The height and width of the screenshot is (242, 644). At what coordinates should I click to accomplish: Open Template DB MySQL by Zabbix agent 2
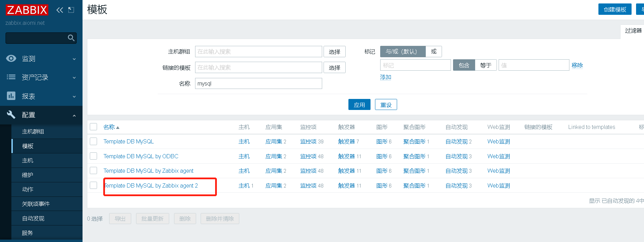click(151, 185)
